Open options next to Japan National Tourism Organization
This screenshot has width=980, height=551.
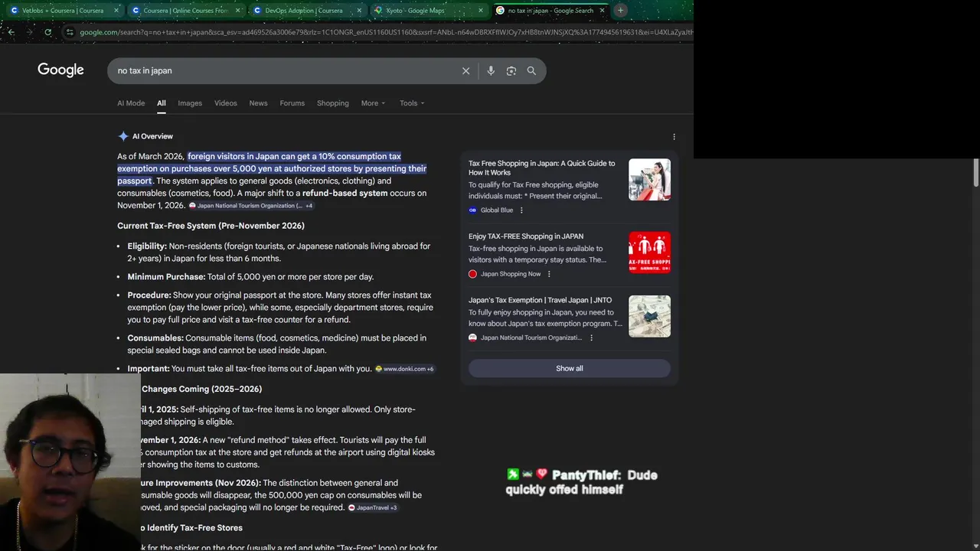tap(591, 337)
